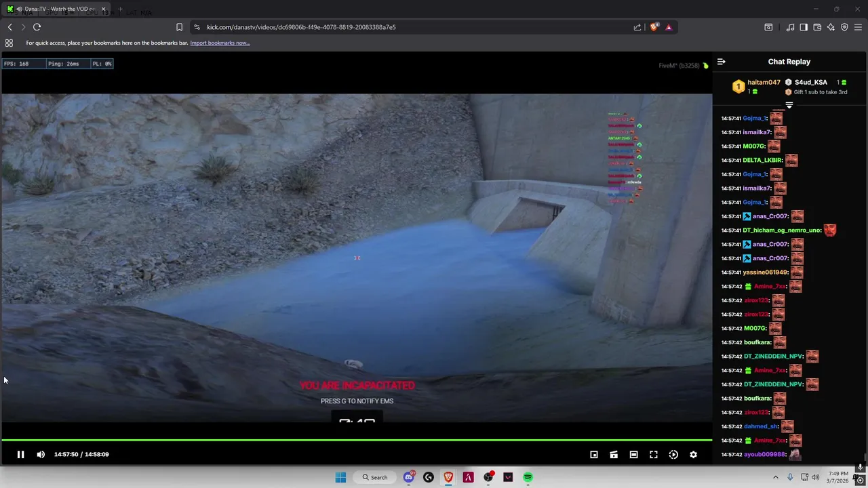Screen dimensions: 868x488
Task: Seek on the green video progress bar
Action: point(357,441)
